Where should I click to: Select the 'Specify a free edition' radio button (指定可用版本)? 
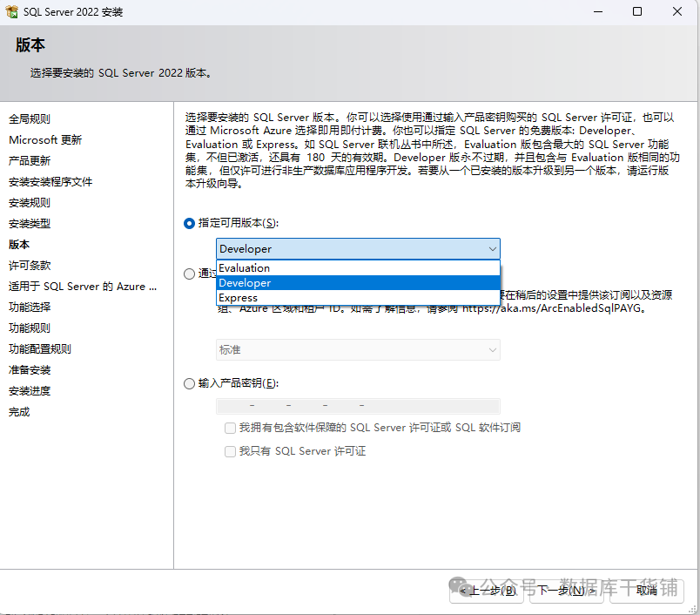pos(189,223)
